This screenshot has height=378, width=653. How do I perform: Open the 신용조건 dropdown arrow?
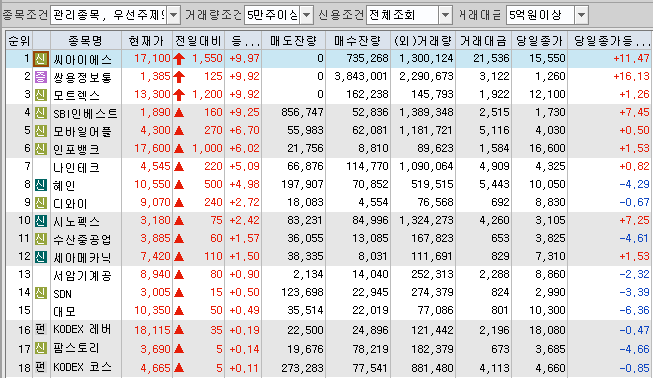point(445,15)
